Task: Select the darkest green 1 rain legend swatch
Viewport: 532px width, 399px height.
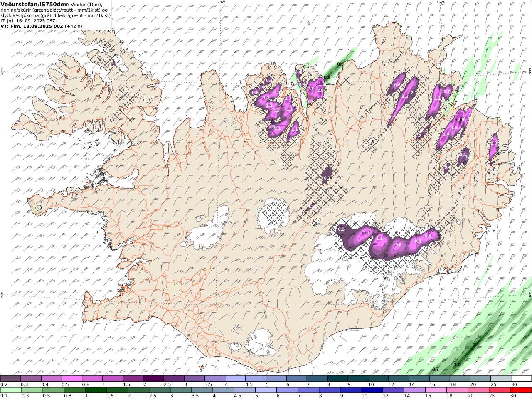Action: coord(96,390)
